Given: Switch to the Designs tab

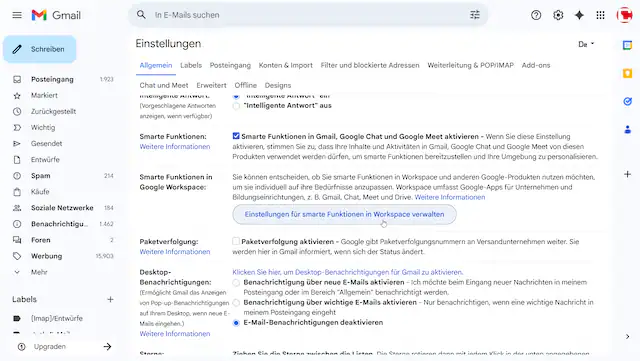Looking at the screenshot, I should pos(278,85).
